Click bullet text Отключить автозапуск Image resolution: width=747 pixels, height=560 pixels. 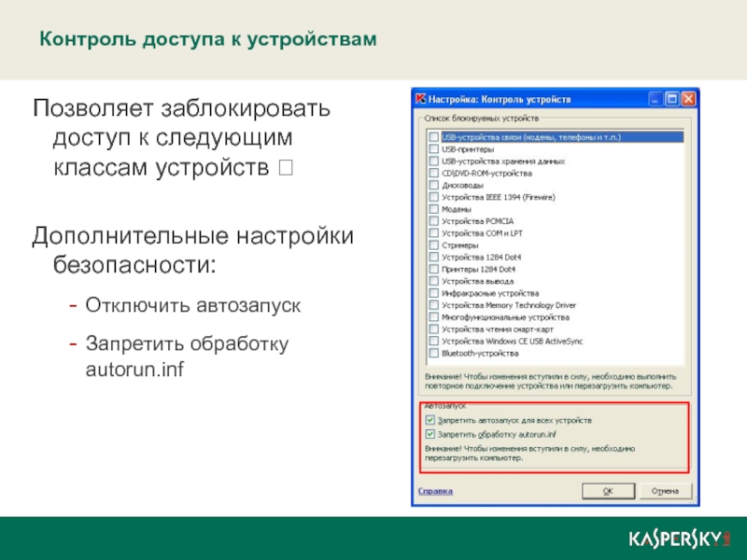pos(193,305)
